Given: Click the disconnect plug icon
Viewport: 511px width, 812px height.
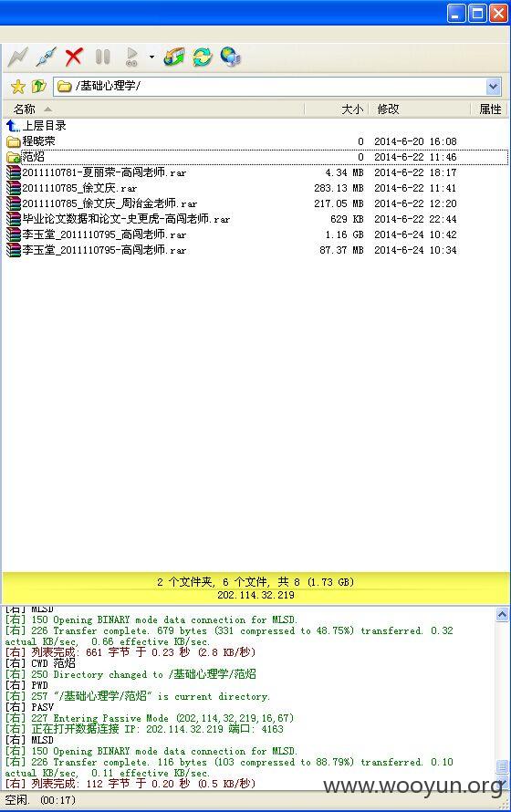Looking at the screenshot, I should [x=46, y=57].
